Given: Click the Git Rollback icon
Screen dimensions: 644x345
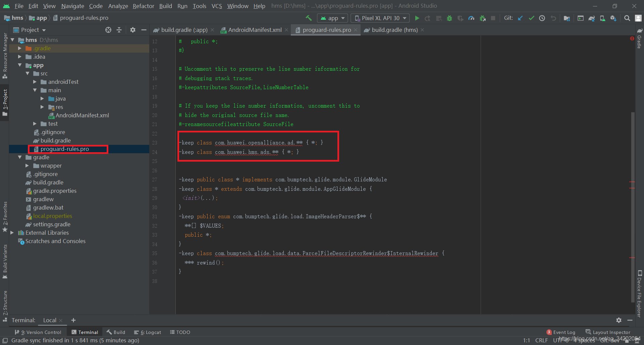Looking at the screenshot, I should tap(553, 18).
